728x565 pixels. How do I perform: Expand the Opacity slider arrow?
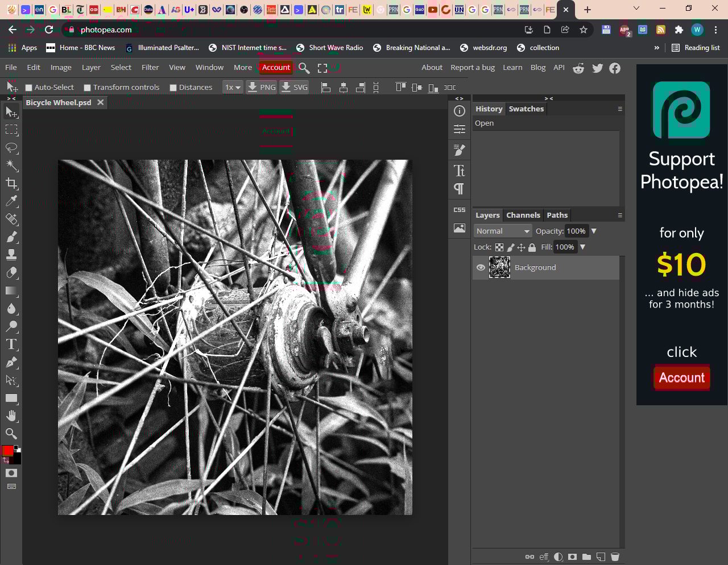(594, 231)
